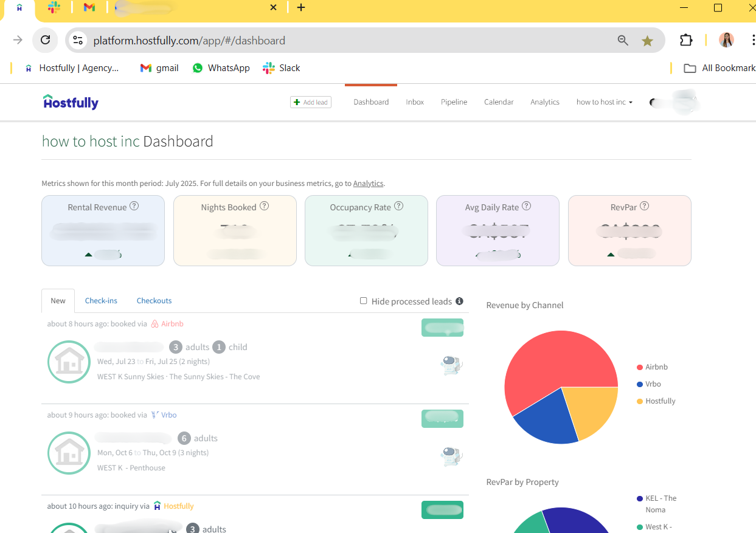Screen dimensions: 756x533
Task: Open a new browser tab
Action: click(301, 7)
